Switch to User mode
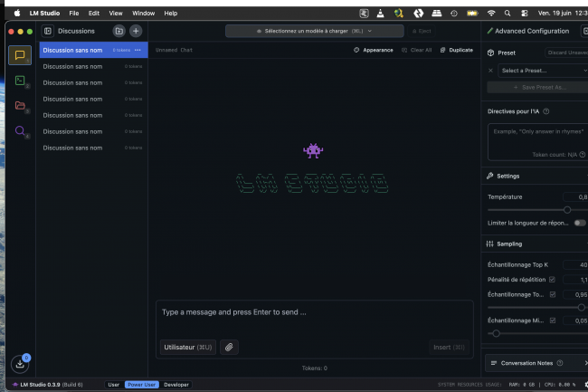588x392 pixels. pos(114,385)
